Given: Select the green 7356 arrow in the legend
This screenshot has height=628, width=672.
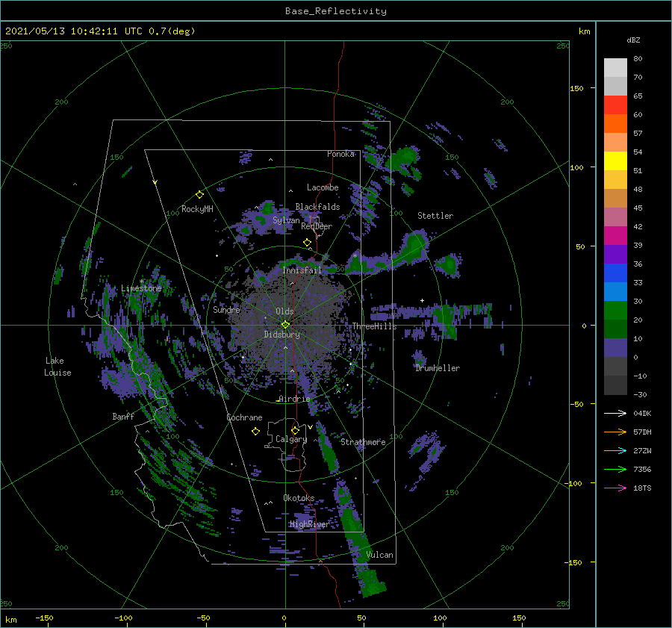Looking at the screenshot, I should 615,470.
